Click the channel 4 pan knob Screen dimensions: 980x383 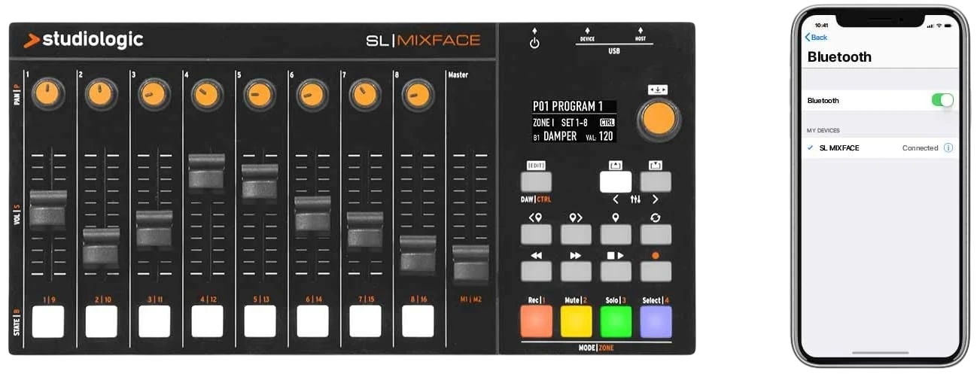207,95
